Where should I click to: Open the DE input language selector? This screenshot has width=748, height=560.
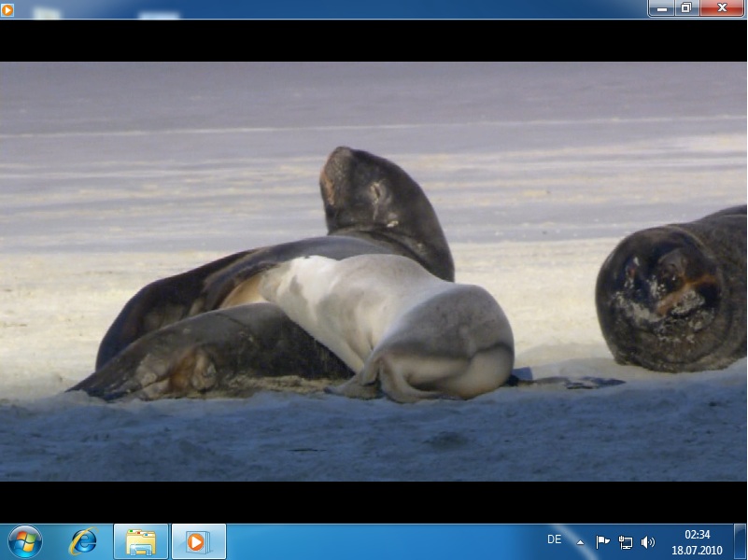pyautogui.click(x=554, y=539)
